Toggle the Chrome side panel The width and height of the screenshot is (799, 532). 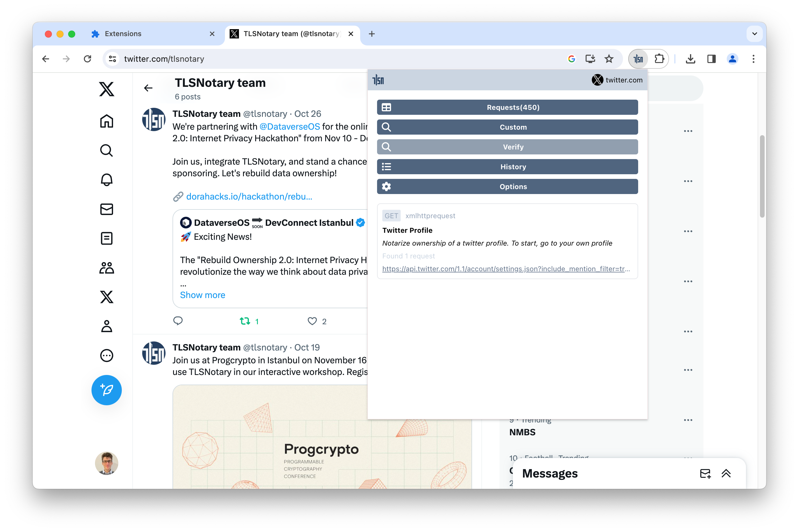click(x=712, y=59)
